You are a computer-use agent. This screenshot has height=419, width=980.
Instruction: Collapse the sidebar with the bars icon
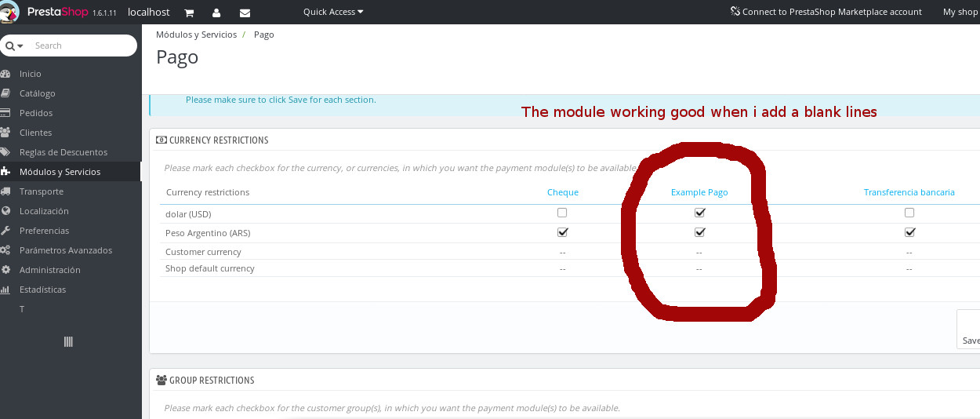[68, 341]
